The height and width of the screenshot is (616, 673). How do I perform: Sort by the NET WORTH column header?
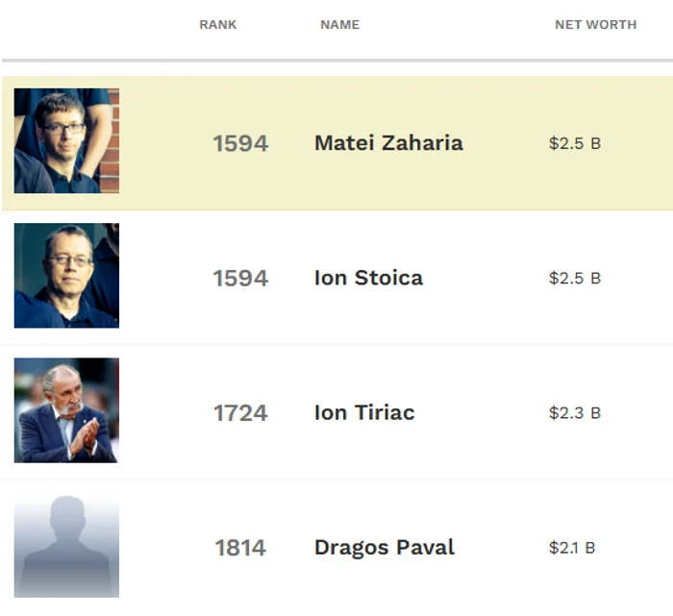595,25
